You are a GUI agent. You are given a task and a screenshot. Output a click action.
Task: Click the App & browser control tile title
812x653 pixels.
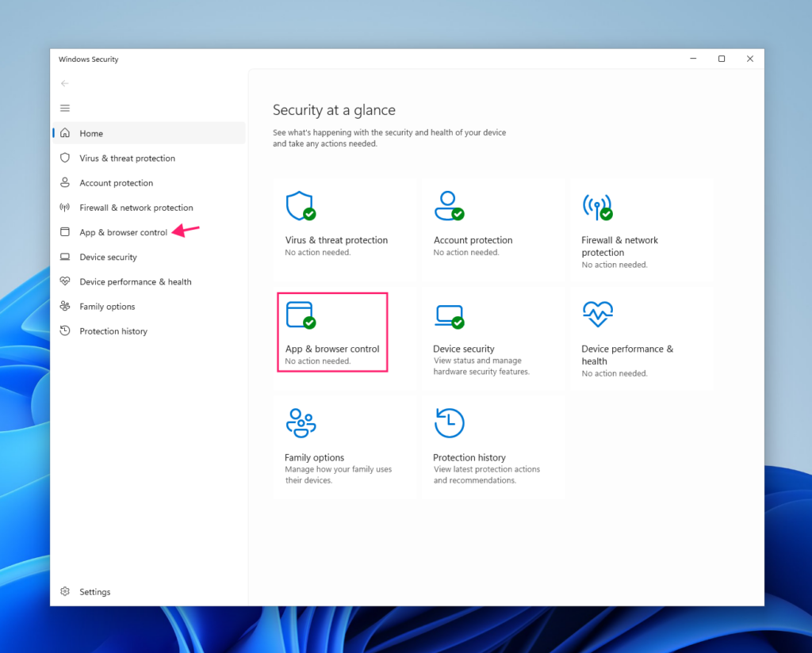[x=332, y=349]
